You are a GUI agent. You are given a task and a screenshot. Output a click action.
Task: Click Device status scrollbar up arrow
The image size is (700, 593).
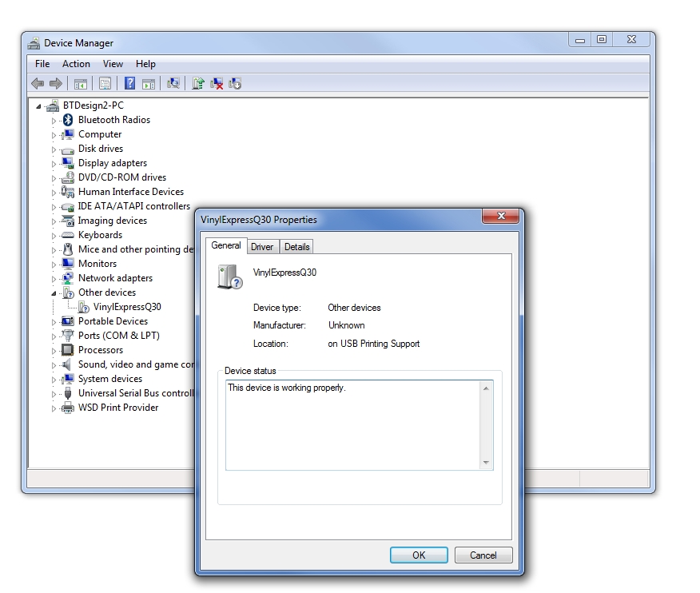coord(486,388)
